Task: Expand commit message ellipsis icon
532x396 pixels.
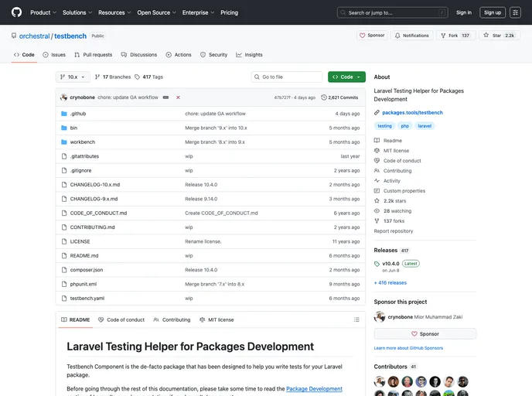Action: tap(165, 97)
